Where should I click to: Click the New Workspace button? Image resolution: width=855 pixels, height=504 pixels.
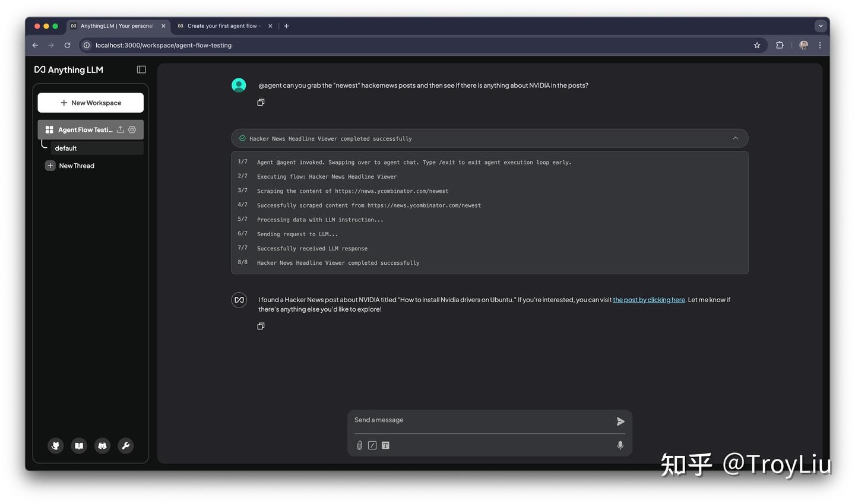(91, 103)
